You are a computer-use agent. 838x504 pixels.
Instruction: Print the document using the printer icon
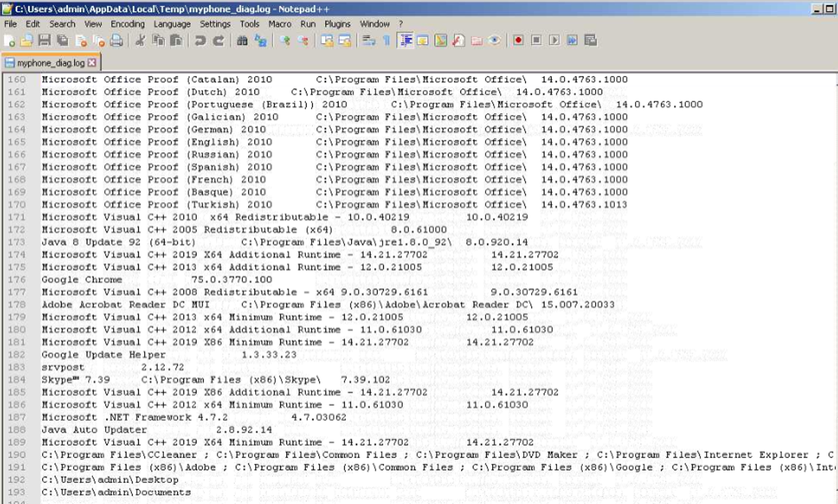[x=116, y=41]
